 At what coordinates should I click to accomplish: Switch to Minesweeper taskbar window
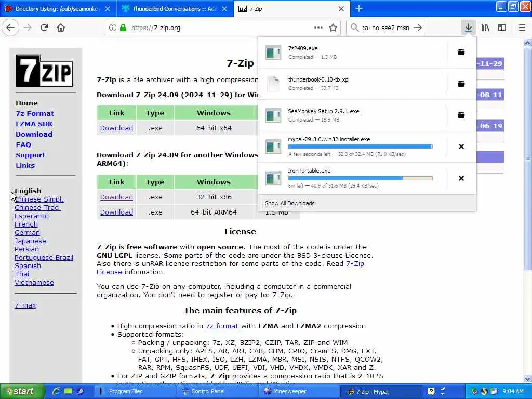(299, 392)
